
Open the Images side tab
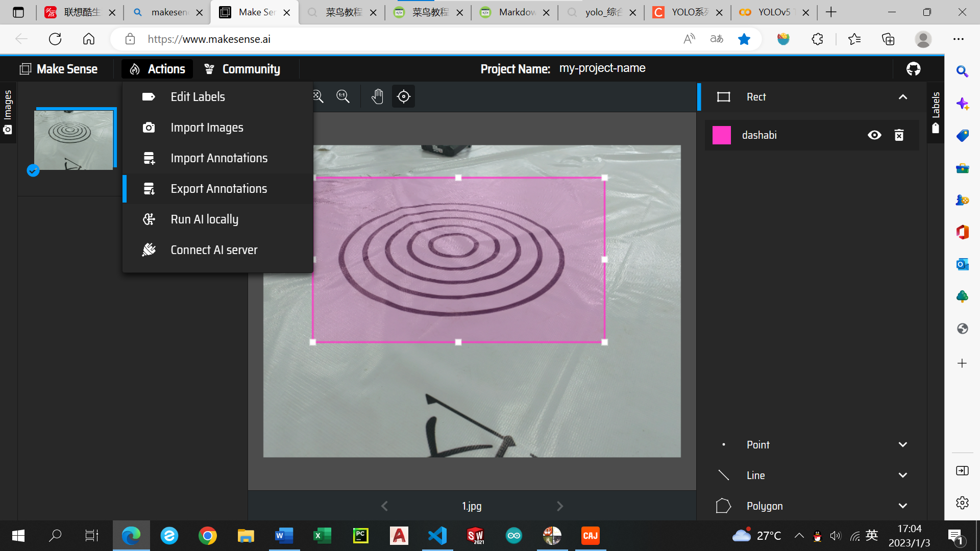[x=8, y=112]
